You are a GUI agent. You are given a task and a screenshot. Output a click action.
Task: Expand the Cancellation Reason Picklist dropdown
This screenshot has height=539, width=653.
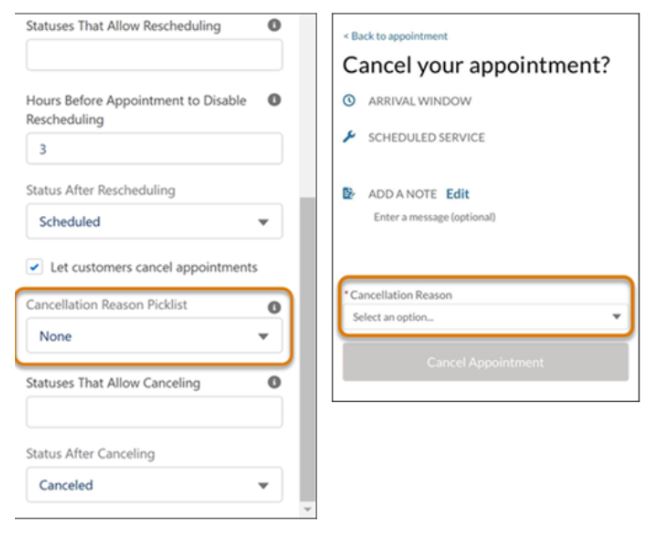pyautogui.click(x=149, y=337)
